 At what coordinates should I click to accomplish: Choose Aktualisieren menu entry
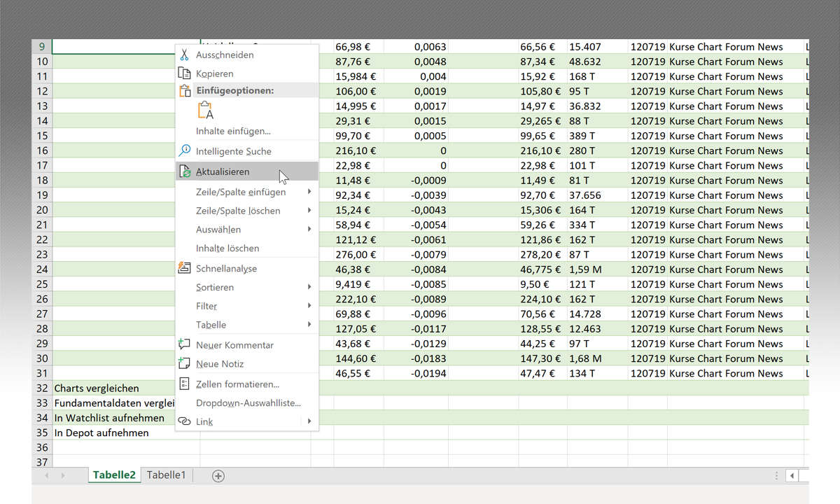click(247, 171)
